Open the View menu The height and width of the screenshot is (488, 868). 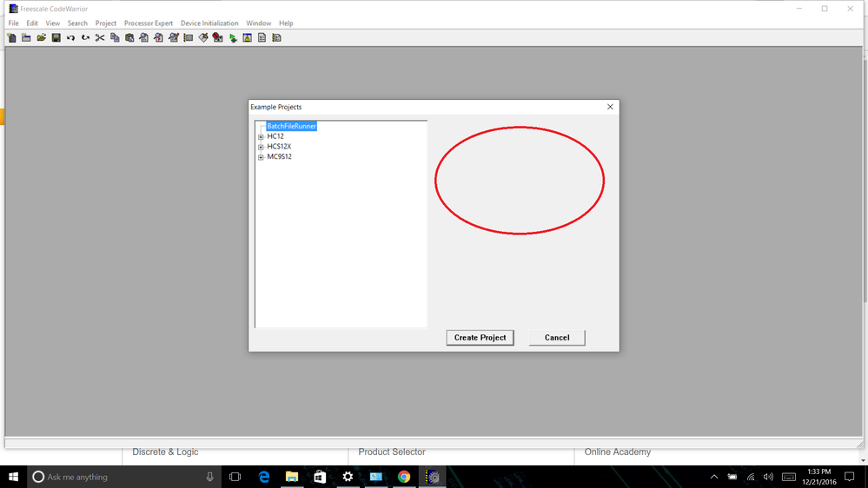point(53,23)
